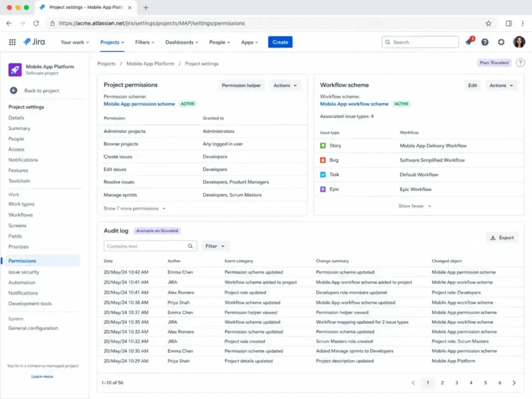
Task: Select Details in sidebar
Action: click(x=16, y=118)
